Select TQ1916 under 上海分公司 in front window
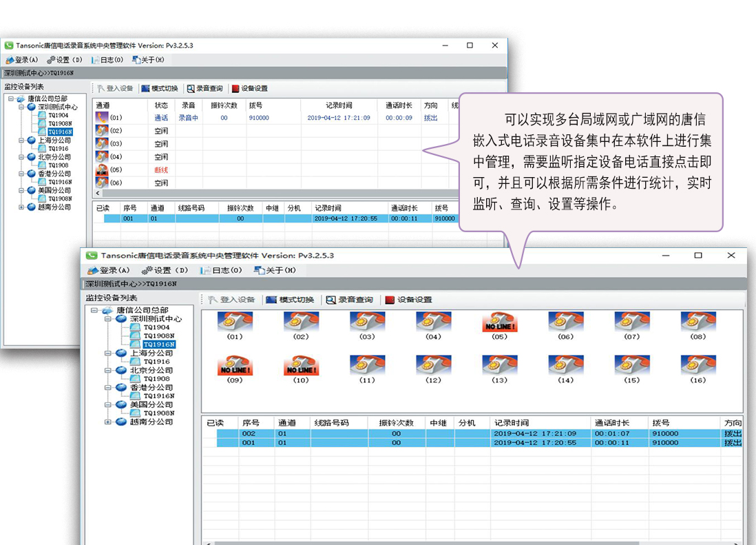756x545 pixels. tap(156, 362)
